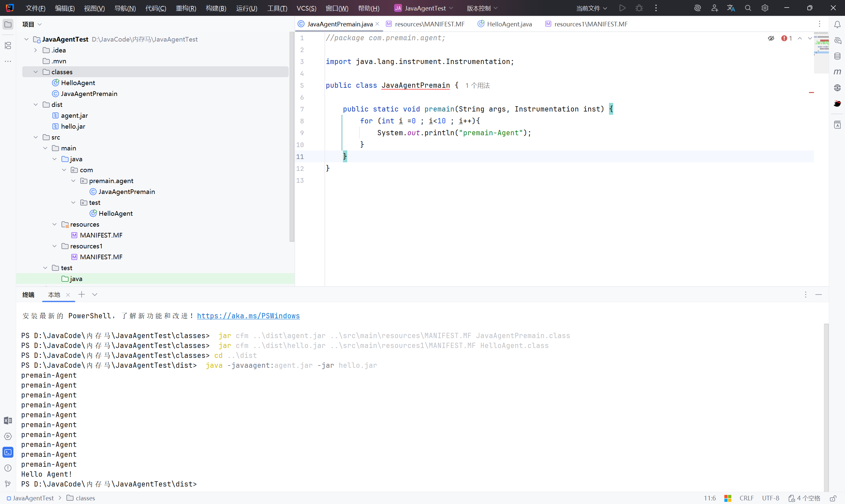
Task: Click the Notifications bell icon
Action: pyautogui.click(x=837, y=24)
